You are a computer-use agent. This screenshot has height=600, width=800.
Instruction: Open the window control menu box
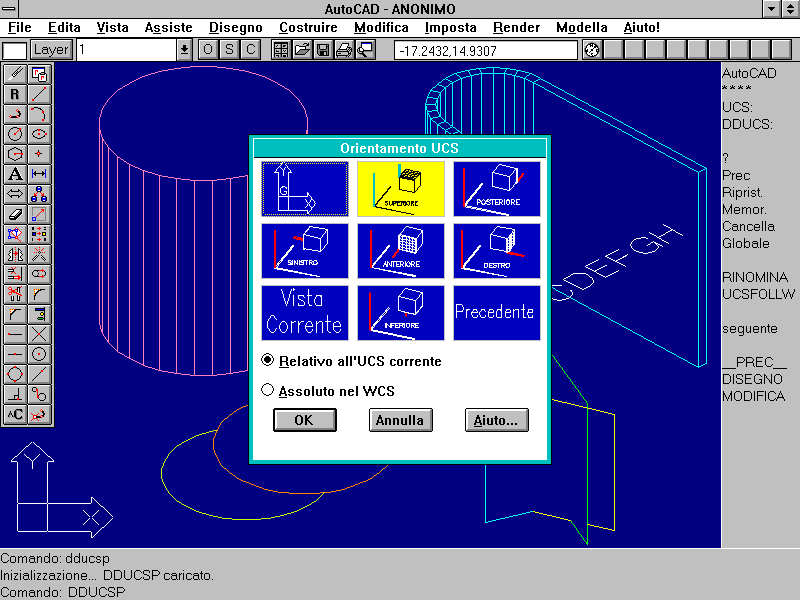[9, 9]
